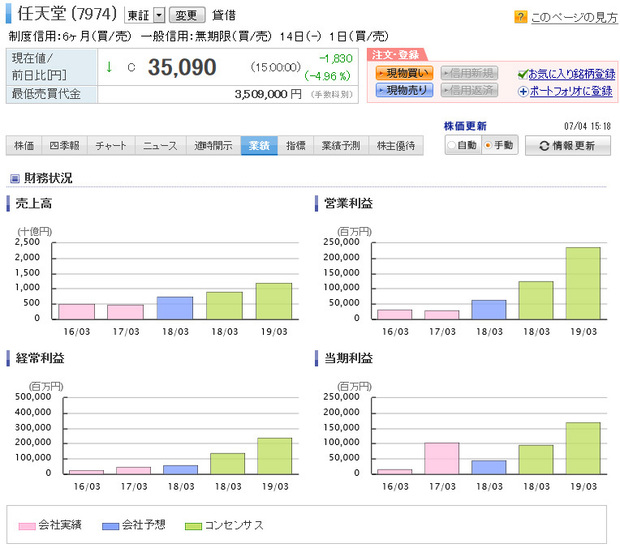Click the 現物買い button
620x548 pixels.
pyautogui.click(x=405, y=73)
